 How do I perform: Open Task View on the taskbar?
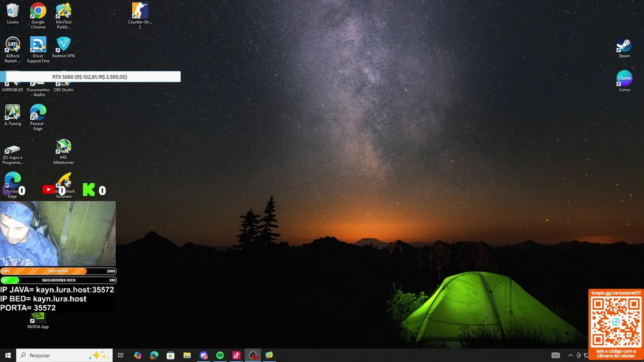coord(121,355)
